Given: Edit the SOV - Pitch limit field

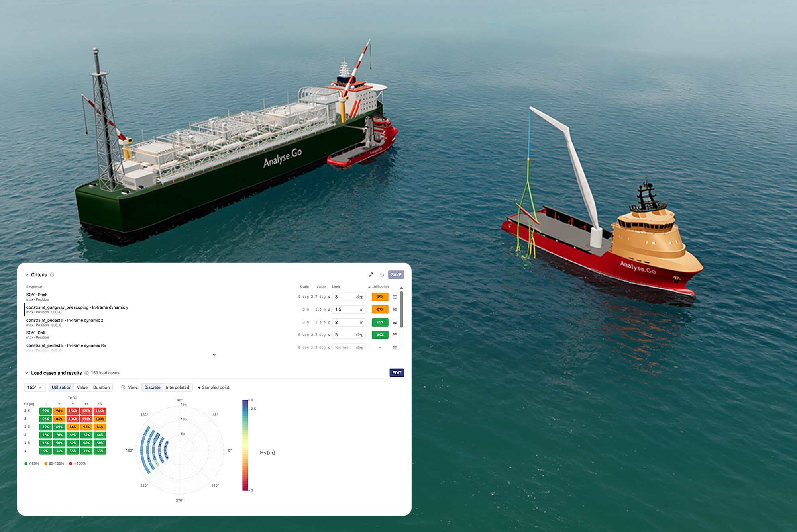Looking at the screenshot, I should 349,297.
